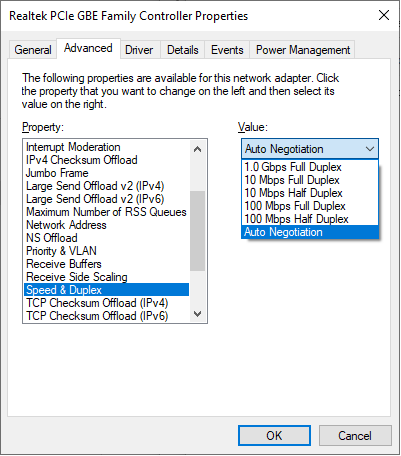Select TCP Checksum Offload (IPv4)
This screenshot has height=456, width=401.
107,303
